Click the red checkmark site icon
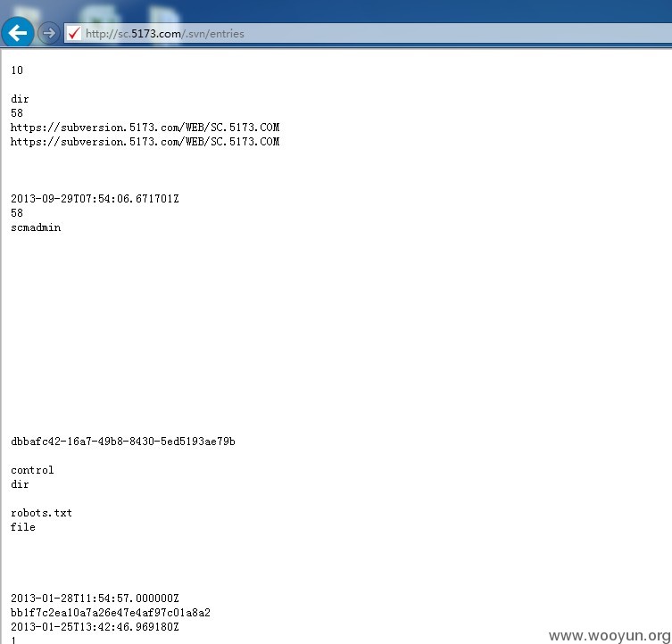 [74, 33]
